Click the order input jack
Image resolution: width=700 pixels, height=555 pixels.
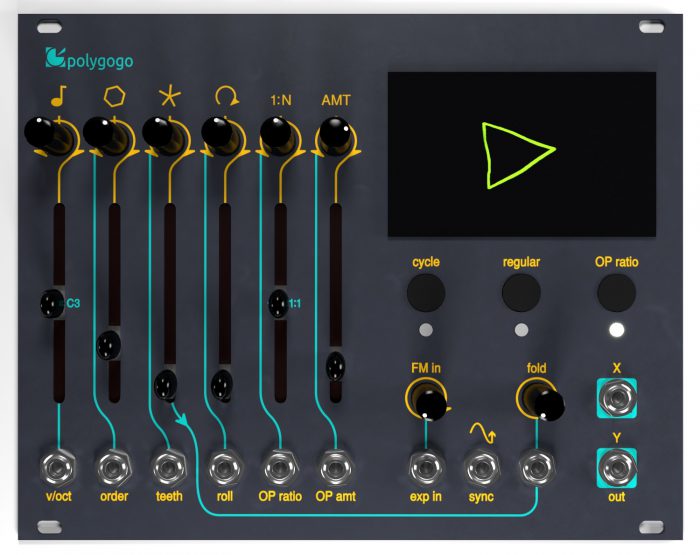(x=114, y=468)
